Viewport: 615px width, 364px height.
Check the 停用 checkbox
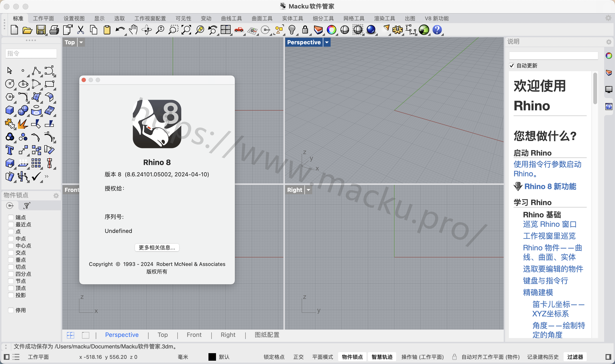click(11, 310)
